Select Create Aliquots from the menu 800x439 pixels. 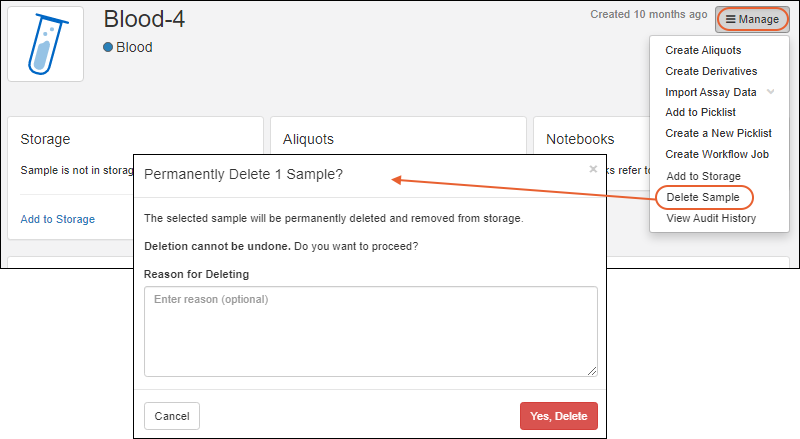click(x=703, y=50)
